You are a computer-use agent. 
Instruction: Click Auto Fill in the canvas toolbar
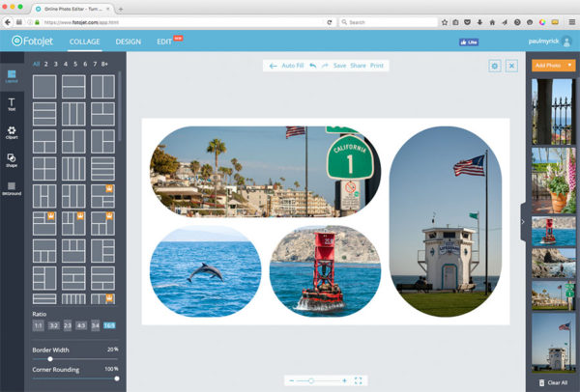(293, 66)
